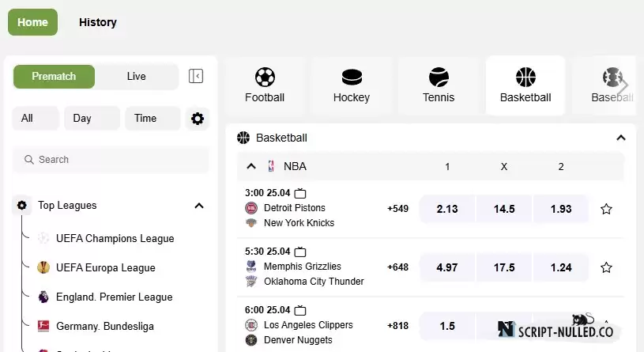Collapse the Basketball section chevron
This screenshot has width=644, height=352.
pos(621,138)
